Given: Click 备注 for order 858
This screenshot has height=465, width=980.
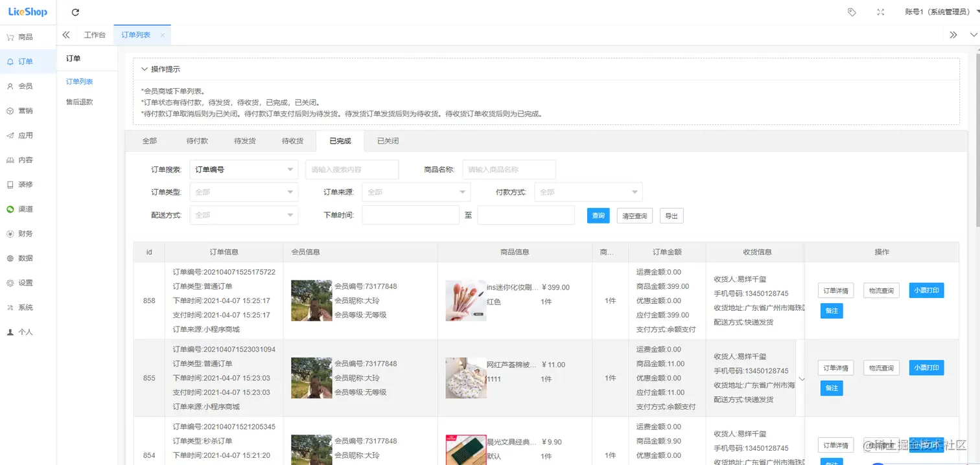Looking at the screenshot, I should [832, 311].
